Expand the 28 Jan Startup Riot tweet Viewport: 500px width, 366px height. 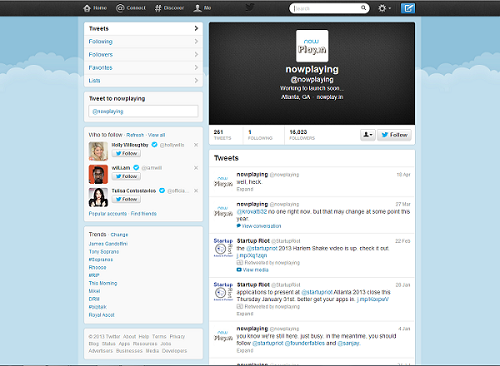[245, 314]
